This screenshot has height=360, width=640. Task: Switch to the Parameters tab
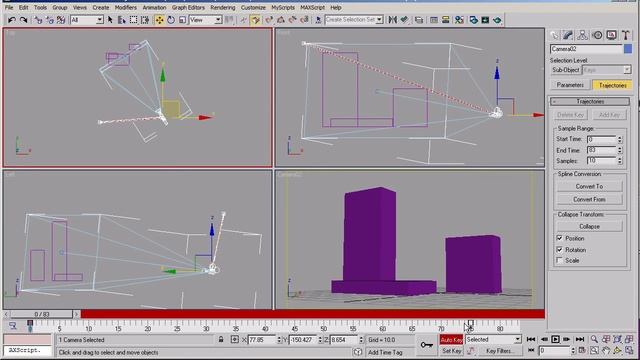click(570, 85)
